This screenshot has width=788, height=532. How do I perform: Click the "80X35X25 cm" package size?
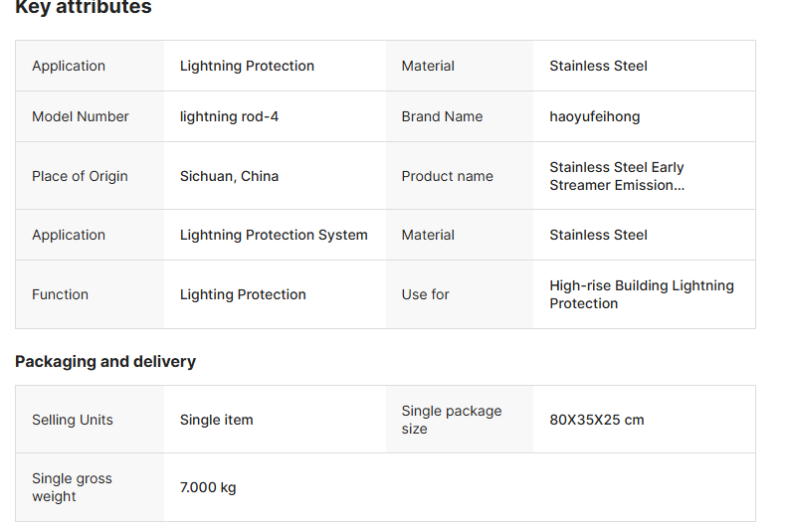point(597,420)
